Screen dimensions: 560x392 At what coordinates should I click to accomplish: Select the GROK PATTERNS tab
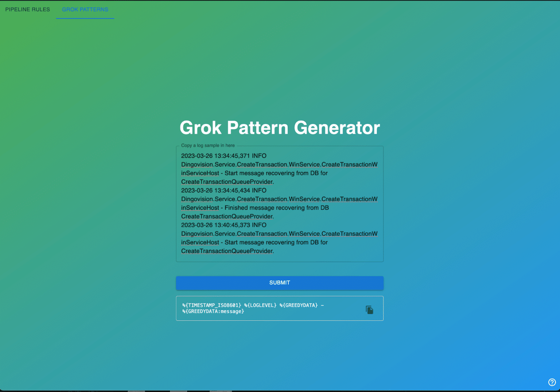[85, 9]
